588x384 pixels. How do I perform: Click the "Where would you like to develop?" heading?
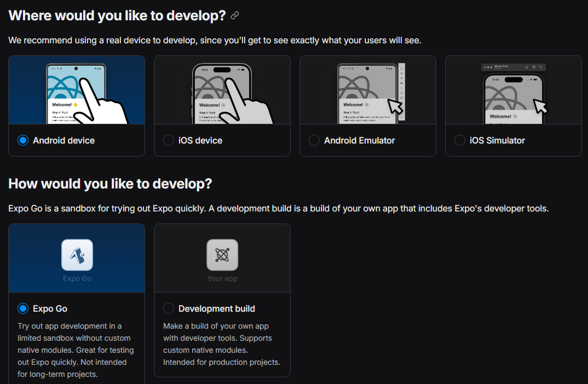tap(117, 15)
